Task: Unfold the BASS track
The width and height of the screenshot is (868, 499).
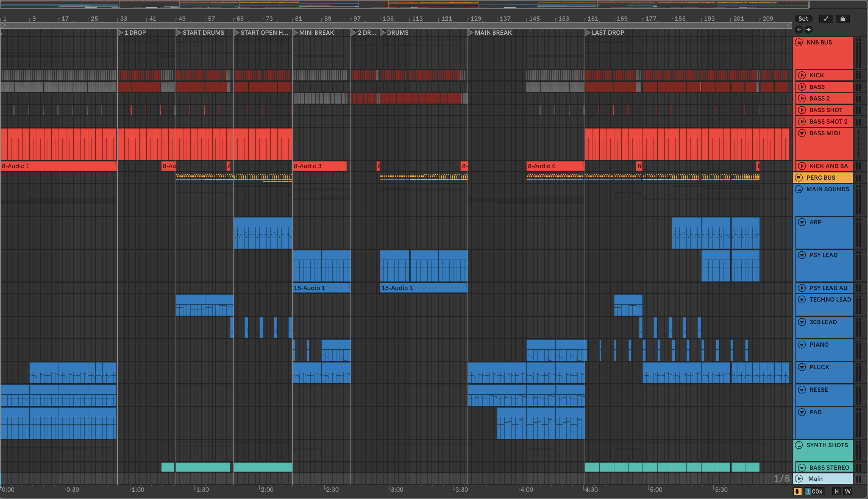Action: coord(802,87)
